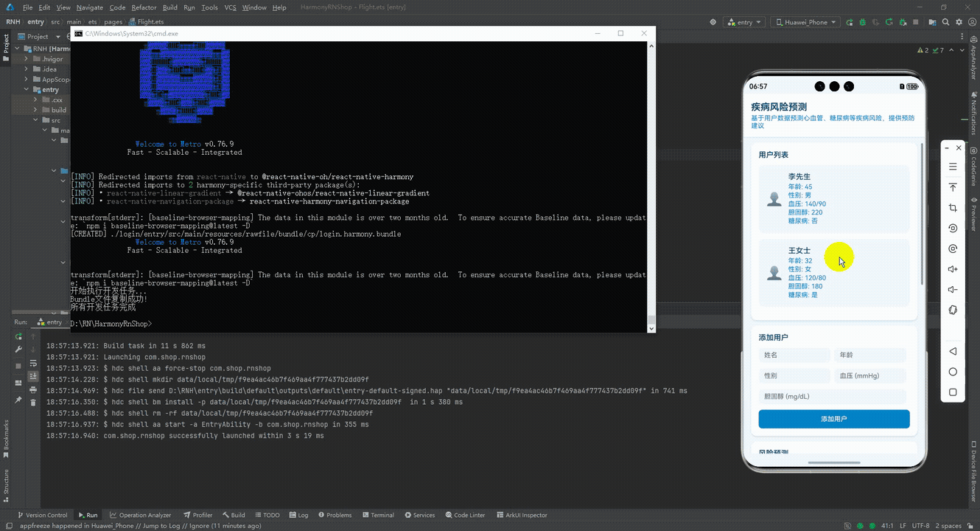The image size is (980, 531).
Task: Open the ArkUI Inspector tab
Action: pos(522,515)
